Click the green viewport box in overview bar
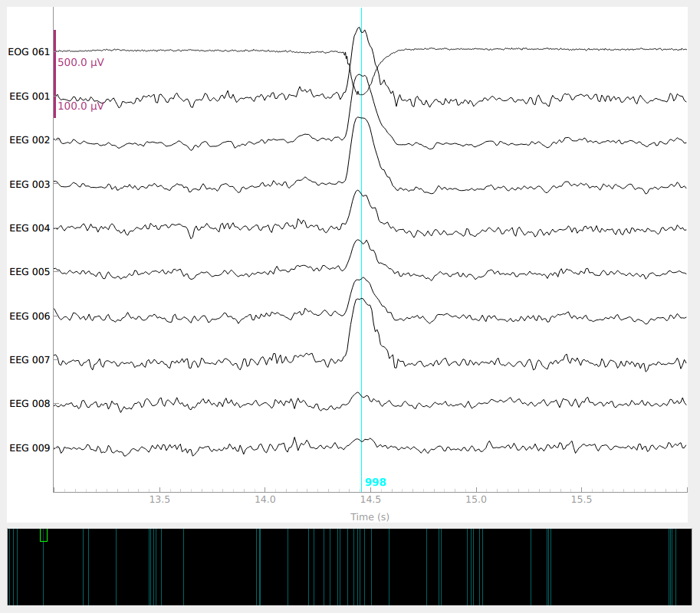 pyautogui.click(x=43, y=535)
